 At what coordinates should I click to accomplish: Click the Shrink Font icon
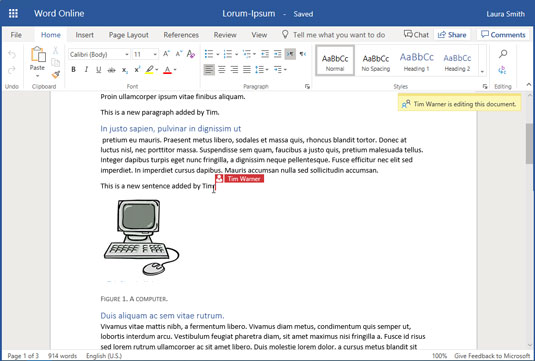[178, 54]
